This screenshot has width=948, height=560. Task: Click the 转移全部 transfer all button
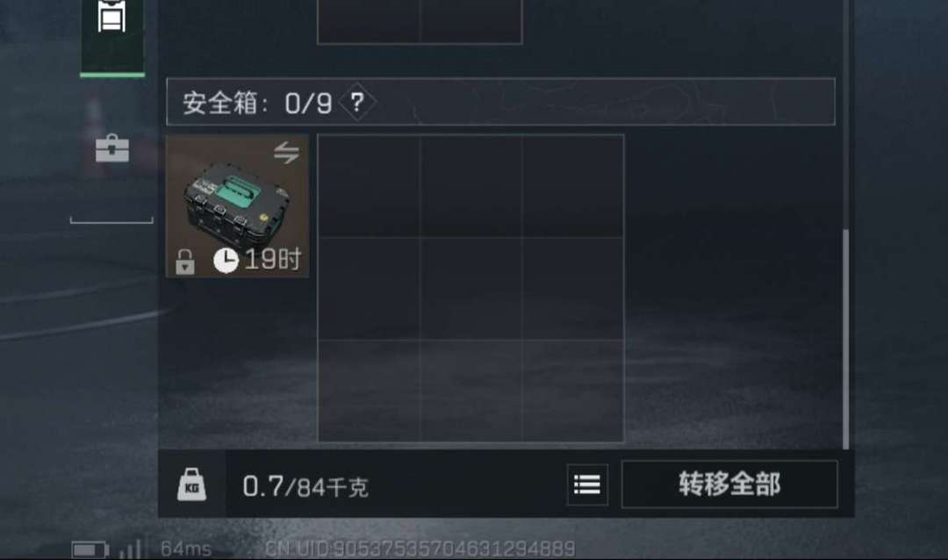(729, 485)
